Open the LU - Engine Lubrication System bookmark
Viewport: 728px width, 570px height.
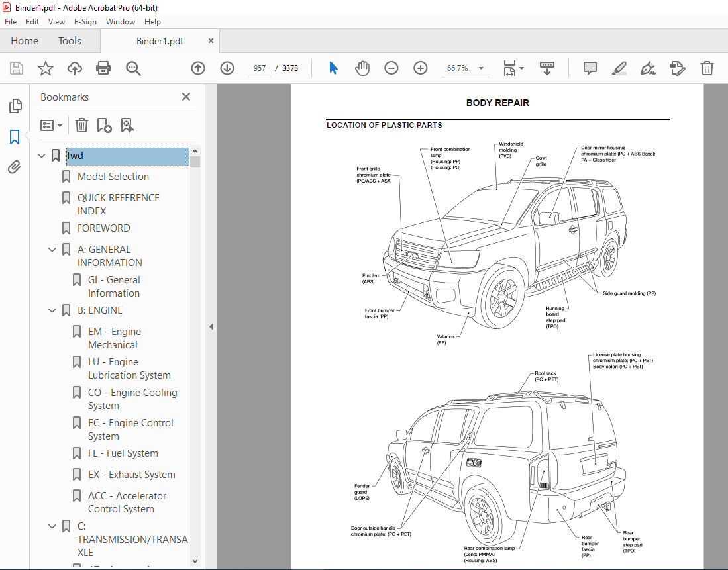(x=130, y=369)
